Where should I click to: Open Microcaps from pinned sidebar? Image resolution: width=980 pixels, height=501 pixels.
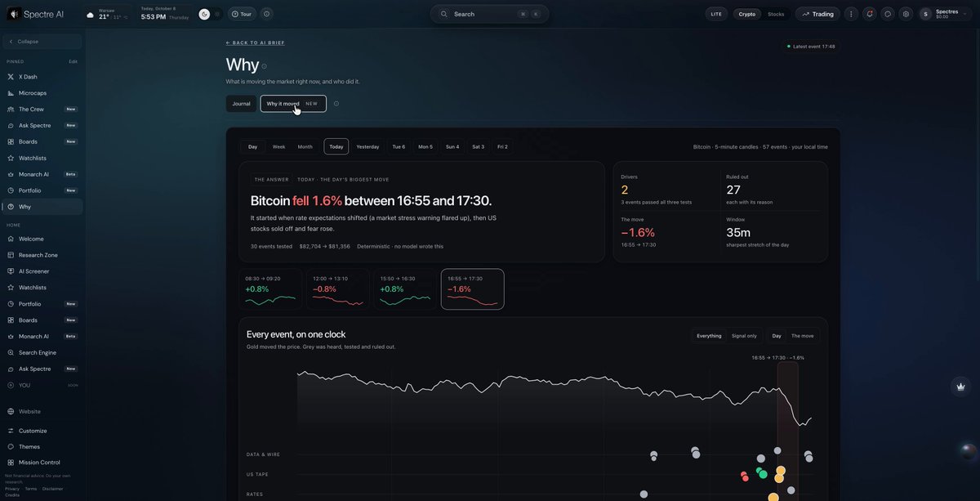tap(42, 93)
